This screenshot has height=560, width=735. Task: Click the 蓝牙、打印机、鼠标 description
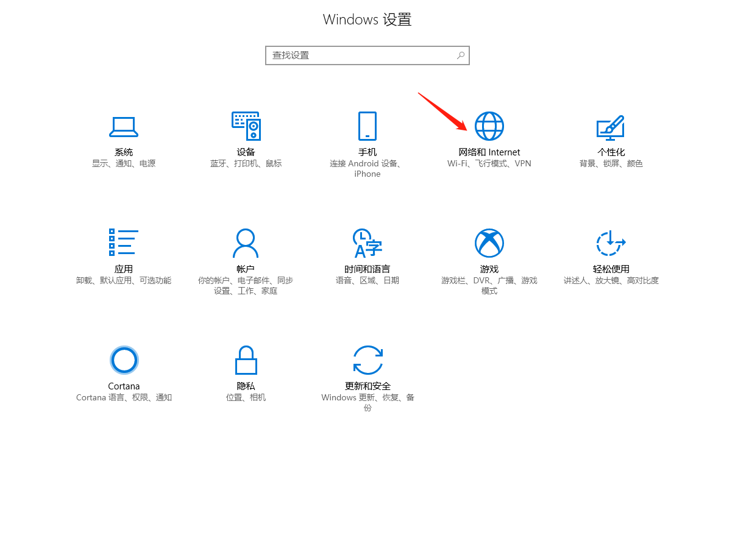click(246, 164)
